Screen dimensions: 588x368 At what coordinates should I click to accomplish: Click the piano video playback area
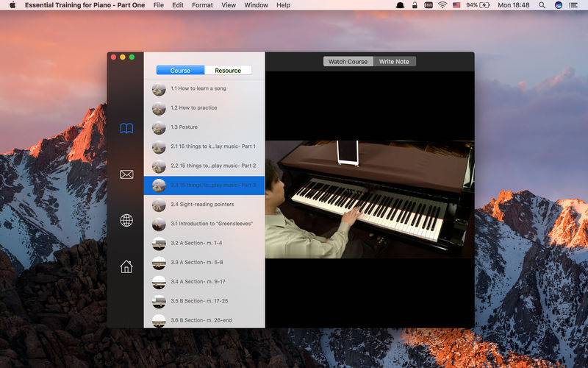(x=370, y=199)
